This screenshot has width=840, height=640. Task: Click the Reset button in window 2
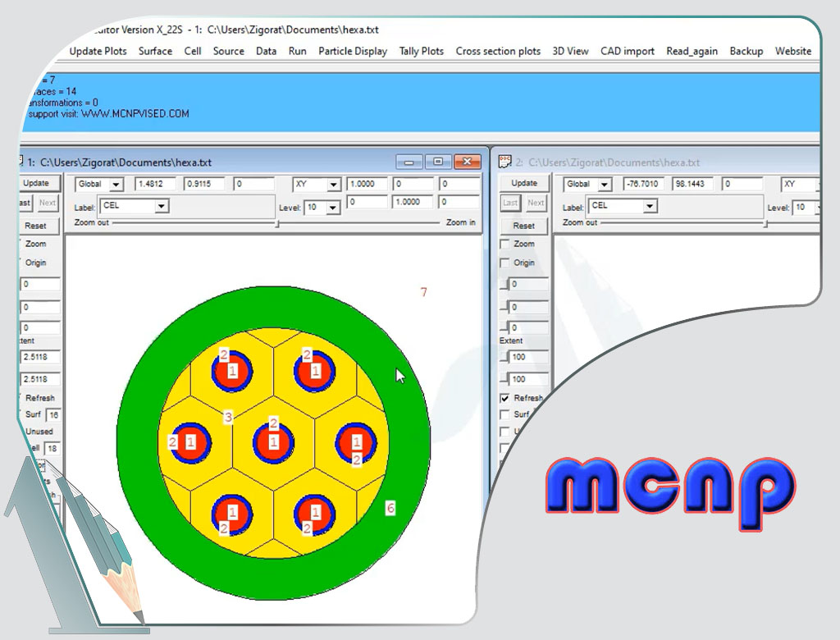[x=523, y=226]
